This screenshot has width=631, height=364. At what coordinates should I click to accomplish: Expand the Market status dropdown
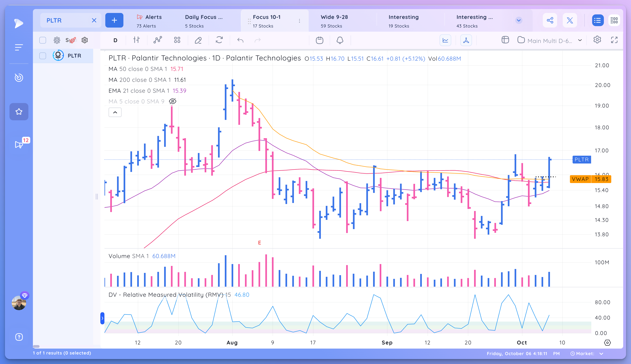coord(601,354)
